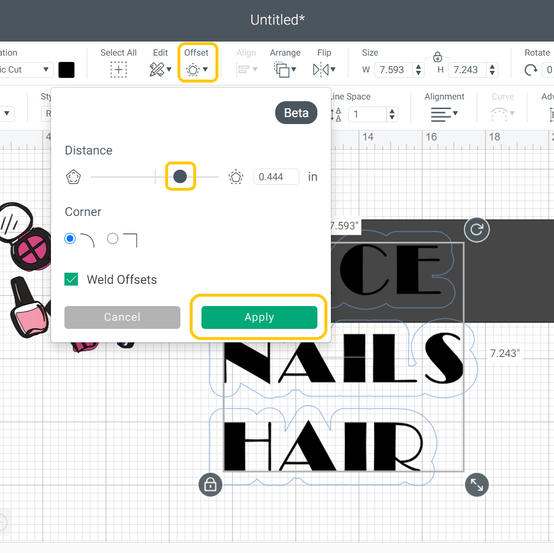Click the Beta badge
Viewport: 554px width, 553px height.
(x=296, y=113)
